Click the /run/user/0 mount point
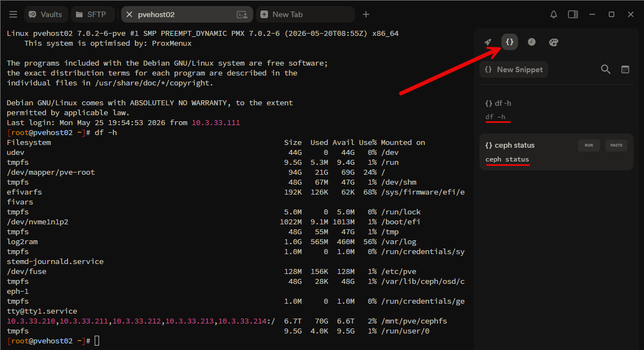Screen dimensions: 644x350 coord(405,331)
